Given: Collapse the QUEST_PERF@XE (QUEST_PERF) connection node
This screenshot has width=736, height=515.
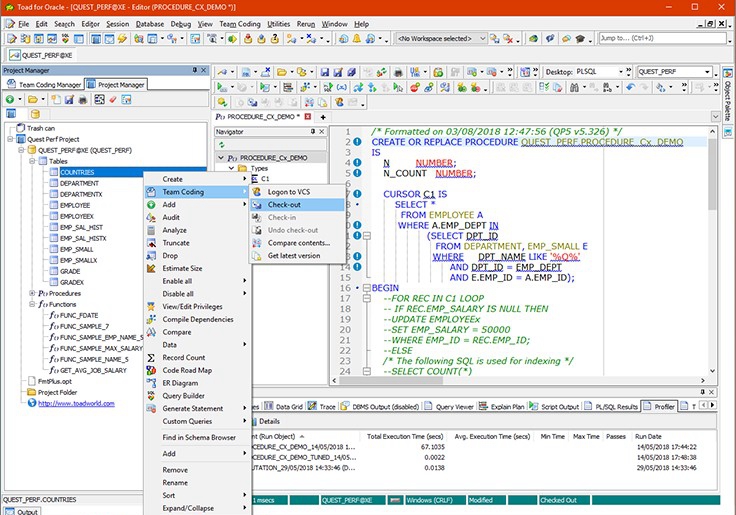Looking at the screenshot, I should (21, 150).
